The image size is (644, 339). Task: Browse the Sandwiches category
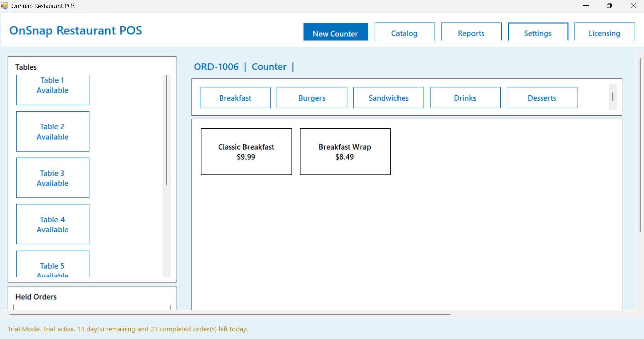[x=388, y=98]
